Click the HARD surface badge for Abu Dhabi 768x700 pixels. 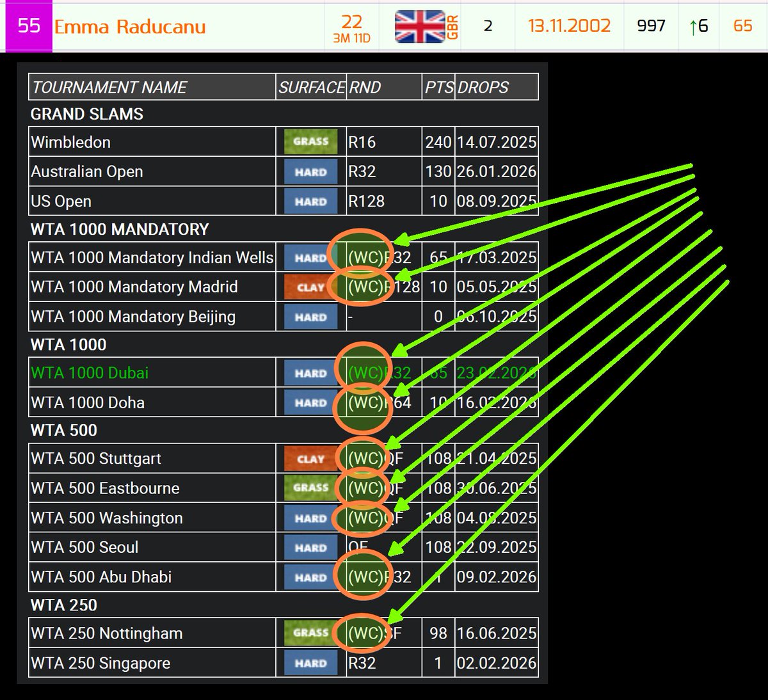click(x=310, y=577)
